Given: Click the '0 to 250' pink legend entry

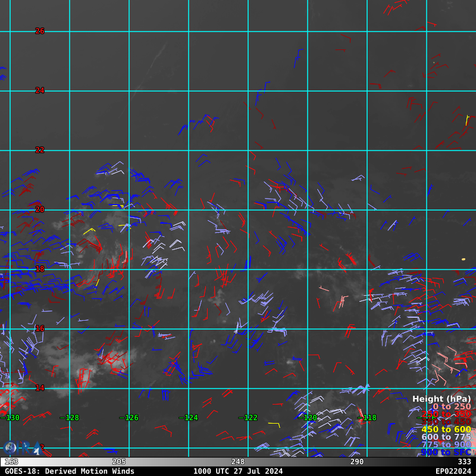Looking at the screenshot, I should [x=451, y=406].
